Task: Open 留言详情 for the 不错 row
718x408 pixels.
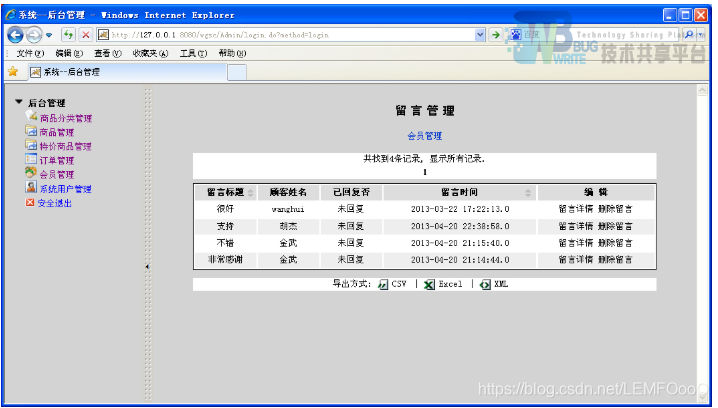Action: [x=576, y=243]
